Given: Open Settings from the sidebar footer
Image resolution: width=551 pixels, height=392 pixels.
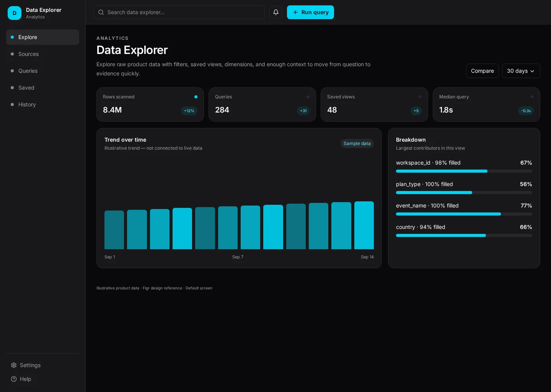Looking at the screenshot, I should [42, 365].
